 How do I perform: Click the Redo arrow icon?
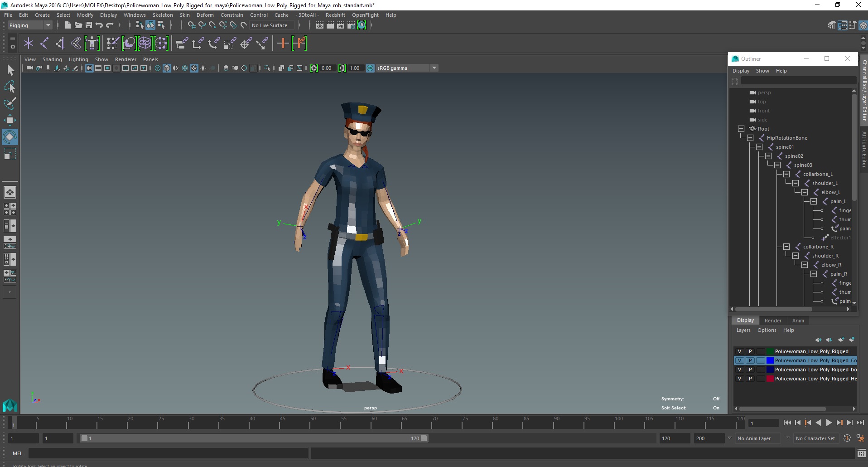[x=110, y=25]
